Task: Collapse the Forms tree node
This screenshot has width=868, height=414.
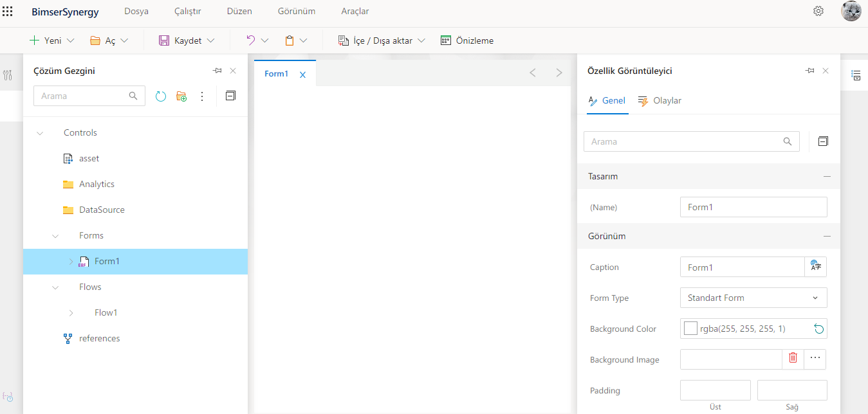Action: 55,236
